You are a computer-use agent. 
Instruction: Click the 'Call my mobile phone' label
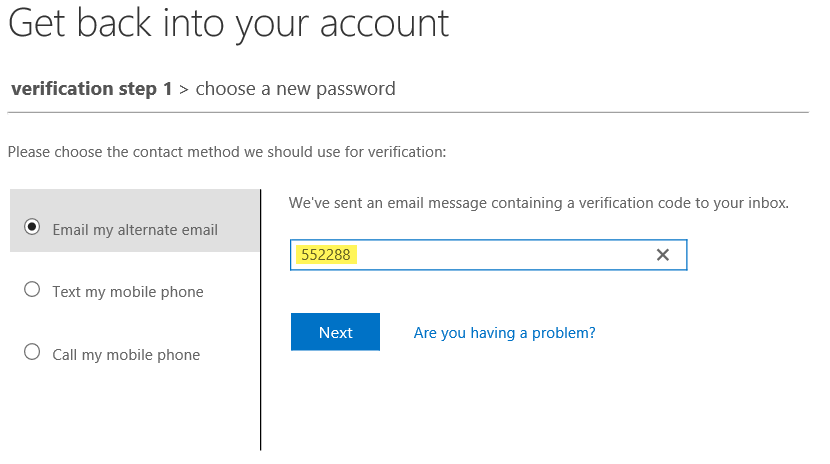pos(126,355)
